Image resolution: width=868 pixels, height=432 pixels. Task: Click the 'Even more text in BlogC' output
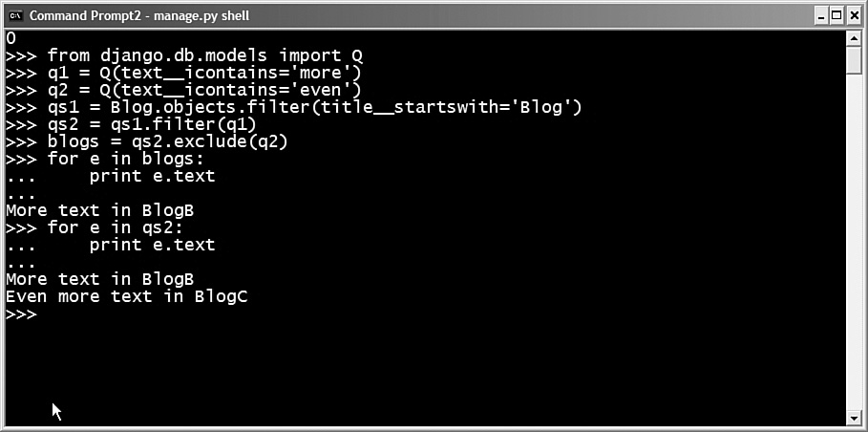pyautogui.click(x=126, y=297)
